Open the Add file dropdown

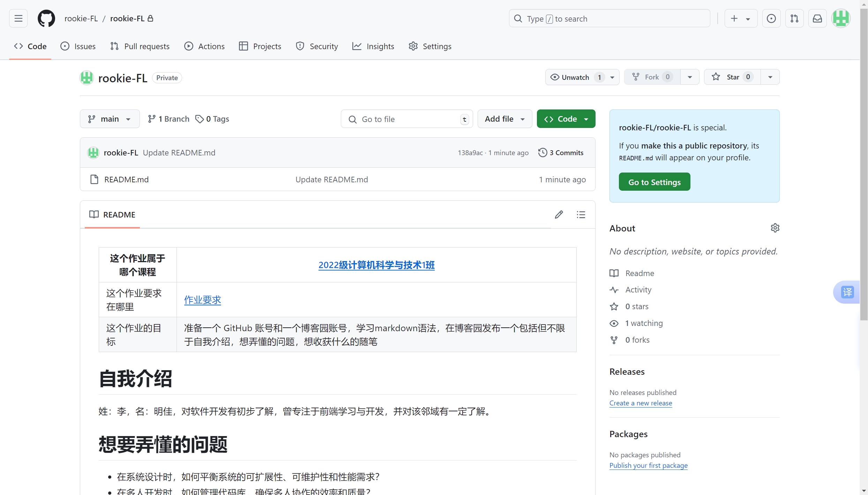tap(504, 119)
